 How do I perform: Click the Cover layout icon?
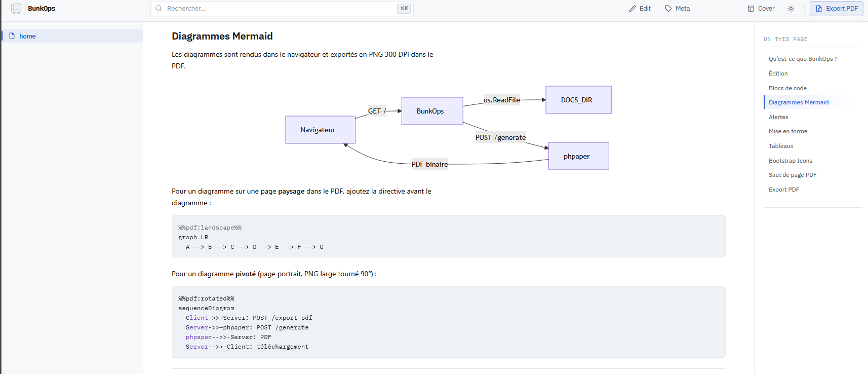point(751,9)
